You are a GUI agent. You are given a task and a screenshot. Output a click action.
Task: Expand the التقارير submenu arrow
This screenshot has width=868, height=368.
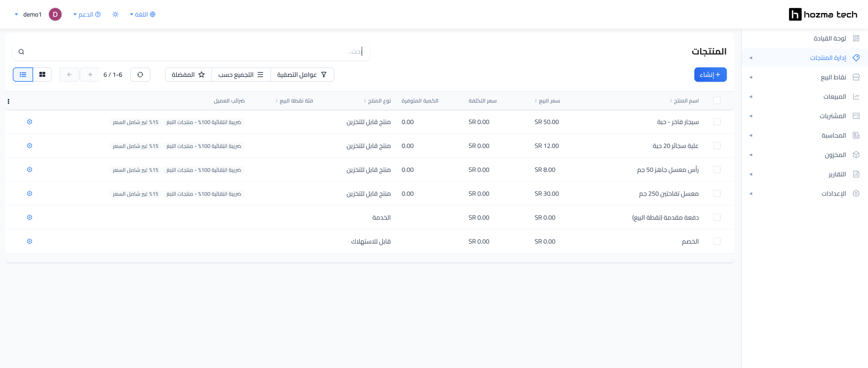[x=751, y=174]
